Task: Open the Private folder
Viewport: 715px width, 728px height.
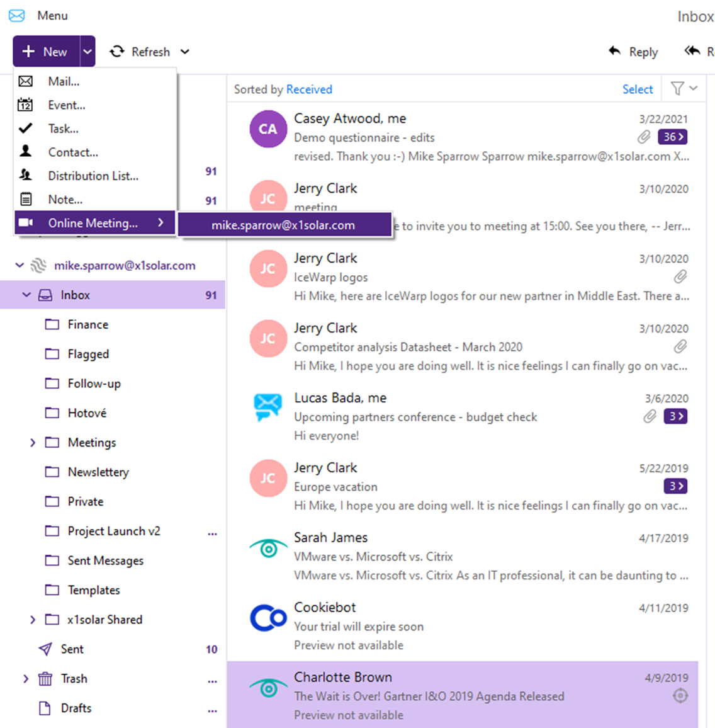Action: (x=86, y=501)
